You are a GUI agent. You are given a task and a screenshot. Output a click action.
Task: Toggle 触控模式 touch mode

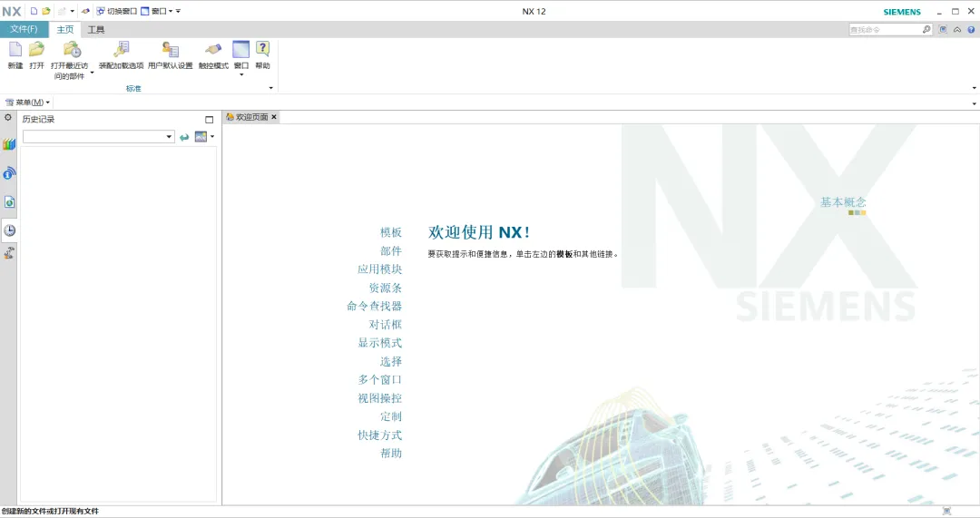click(213, 55)
